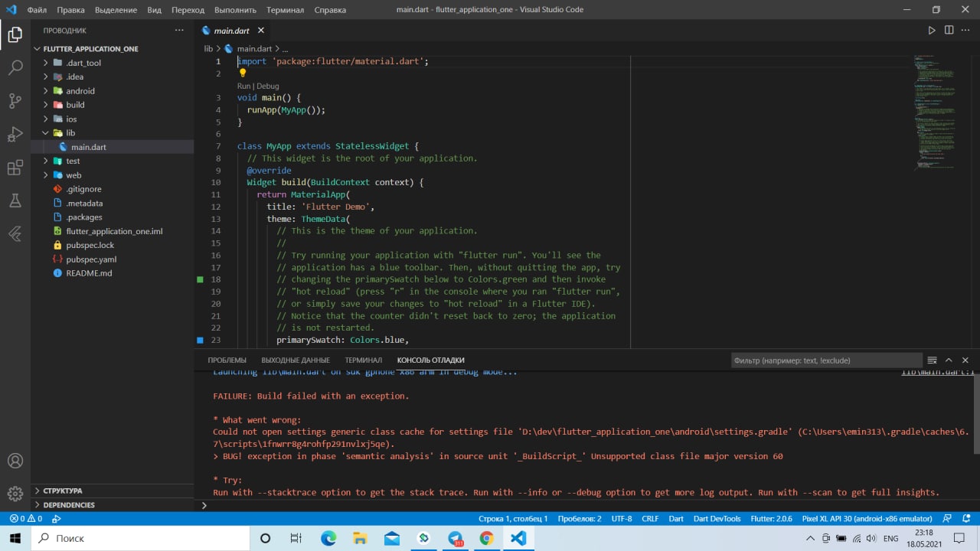Image resolution: width=980 pixels, height=551 pixels.
Task: Click Windows taskbar search box Поиск
Action: click(140, 538)
